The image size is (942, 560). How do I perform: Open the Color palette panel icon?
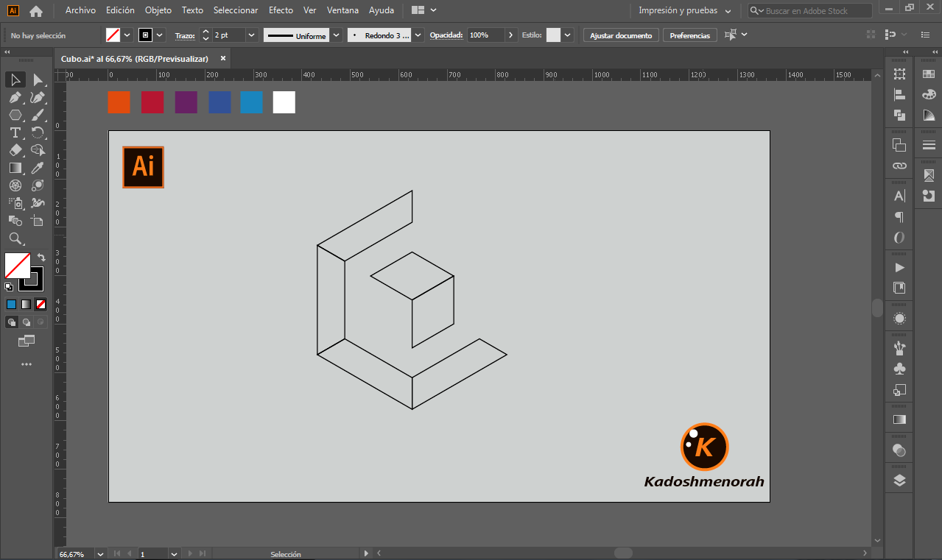coord(929,94)
